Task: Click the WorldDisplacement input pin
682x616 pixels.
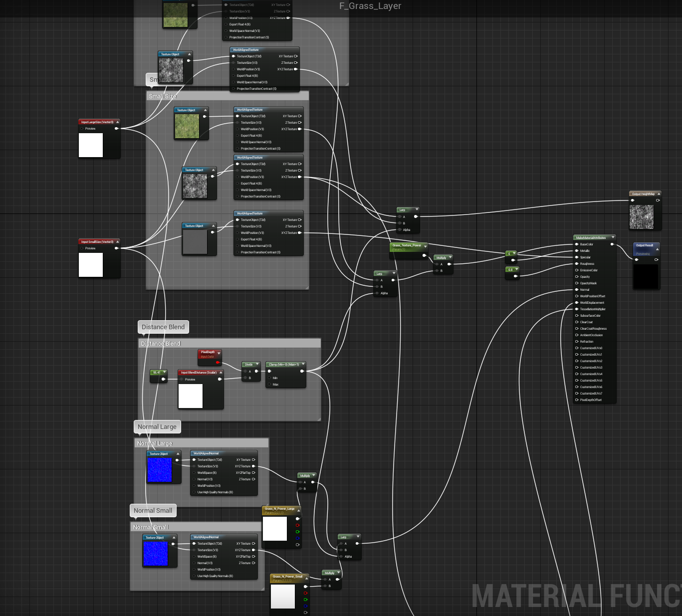Action: [577, 303]
